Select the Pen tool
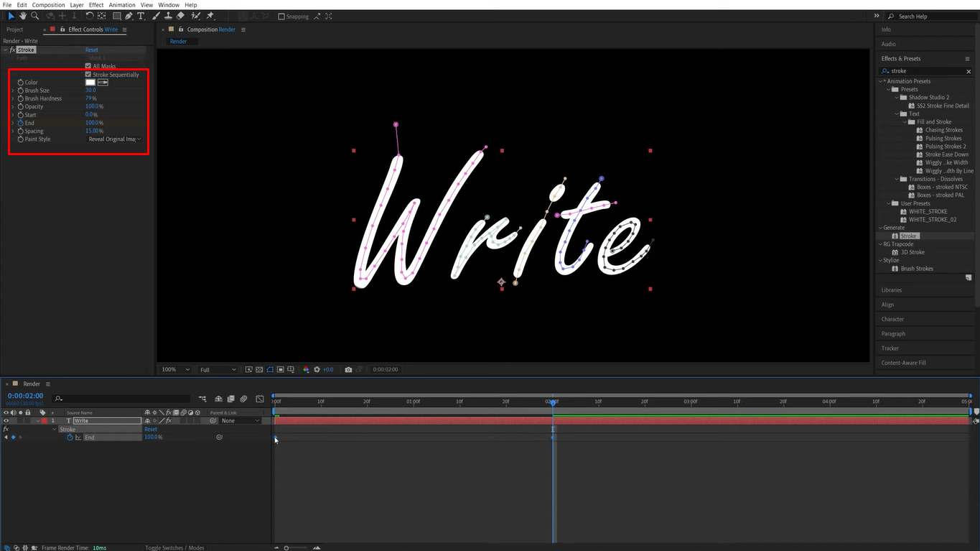Image resolution: width=980 pixels, height=551 pixels. pos(129,16)
